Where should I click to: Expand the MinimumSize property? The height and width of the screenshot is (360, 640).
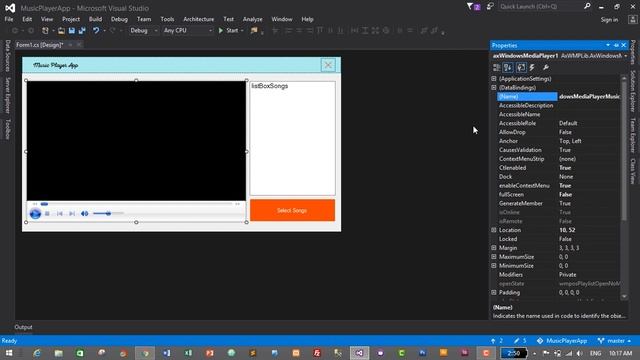point(494,266)
